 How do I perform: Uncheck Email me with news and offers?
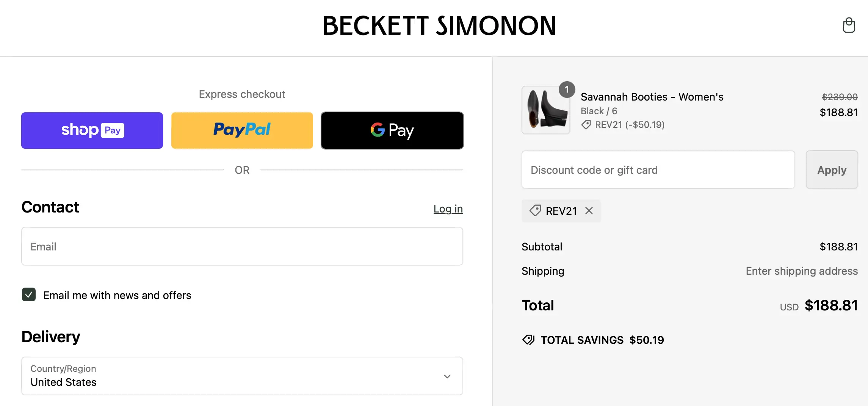29,295
